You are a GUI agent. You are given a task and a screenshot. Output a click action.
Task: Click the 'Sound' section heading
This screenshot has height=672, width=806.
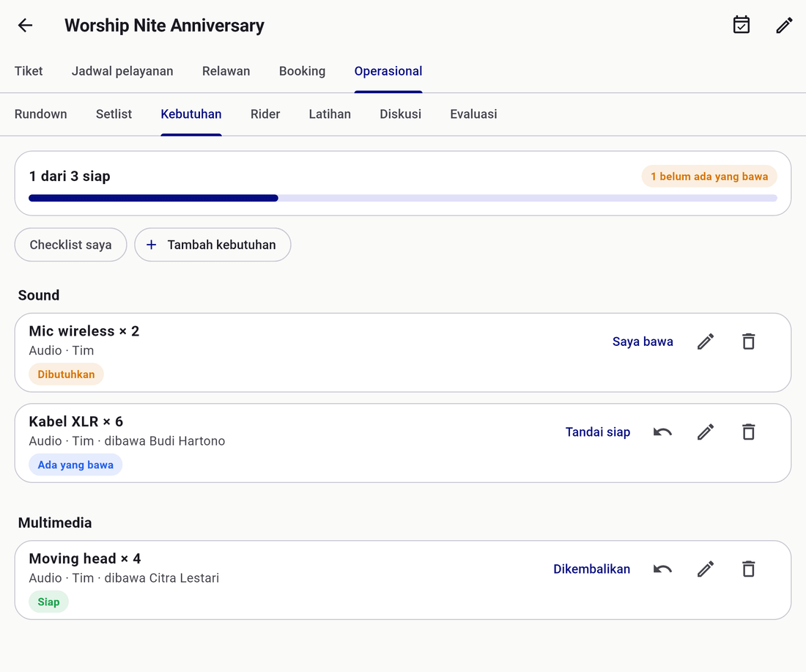tap(39, 295)
